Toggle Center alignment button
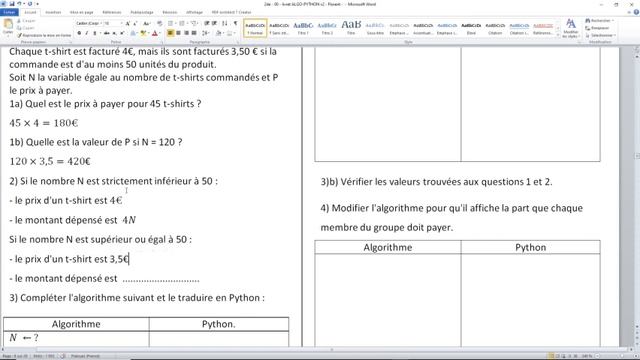The height and width of the screenshot is (360, 640). click(x=178, y=33)
